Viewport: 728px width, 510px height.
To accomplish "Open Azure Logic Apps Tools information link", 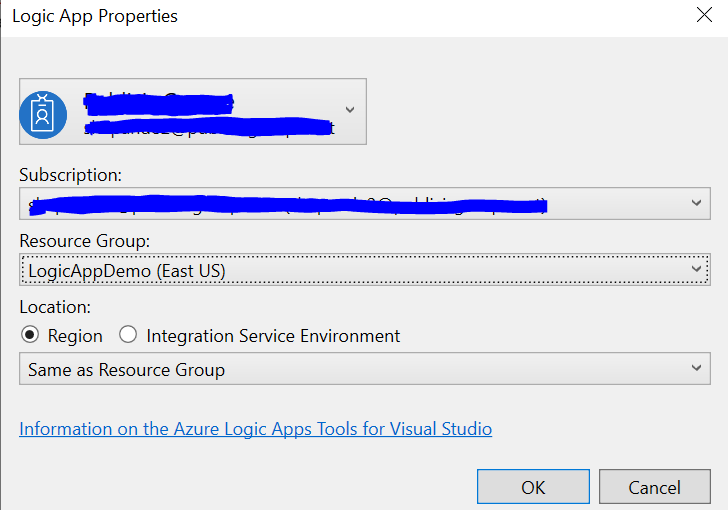I will pos(255,429).
